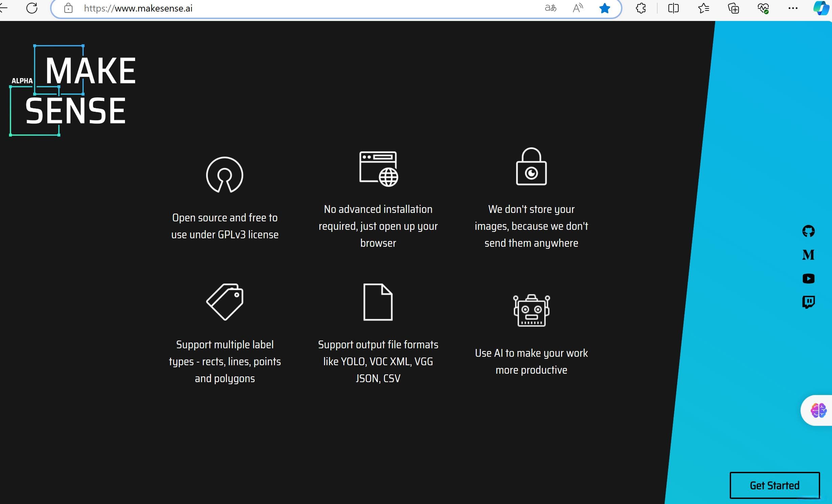832x504 pixels.
Task: Click the padlock privacy icon
Action: point(531,166)
